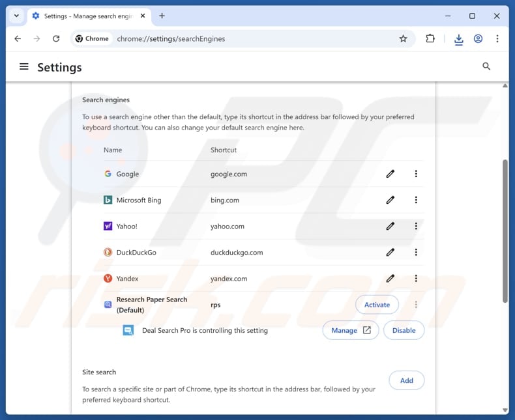Open the Extensions puzzle menu
This screenshot has width=515, height=420.
430,38
